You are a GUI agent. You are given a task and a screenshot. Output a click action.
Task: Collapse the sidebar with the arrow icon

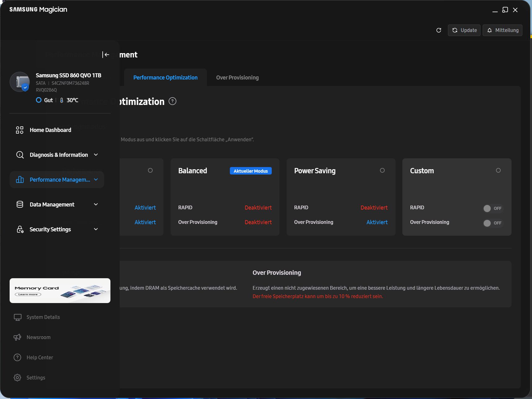pos(106,55)
